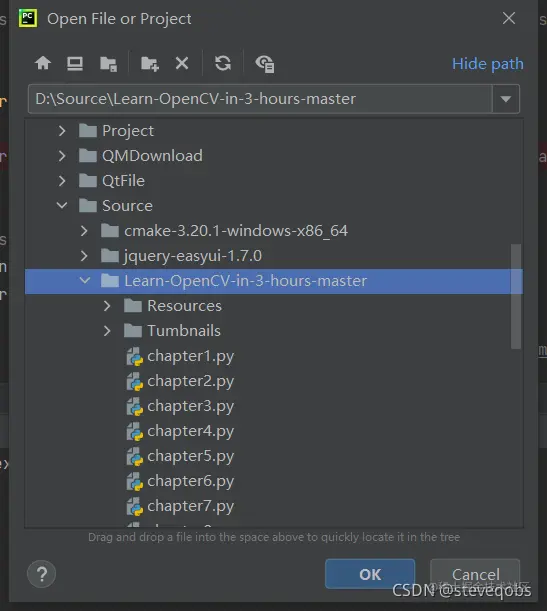Image resolution: width=547 pixels, height=611 pixels.
Task: Click inside the path input field
Action: coord(260,99)
